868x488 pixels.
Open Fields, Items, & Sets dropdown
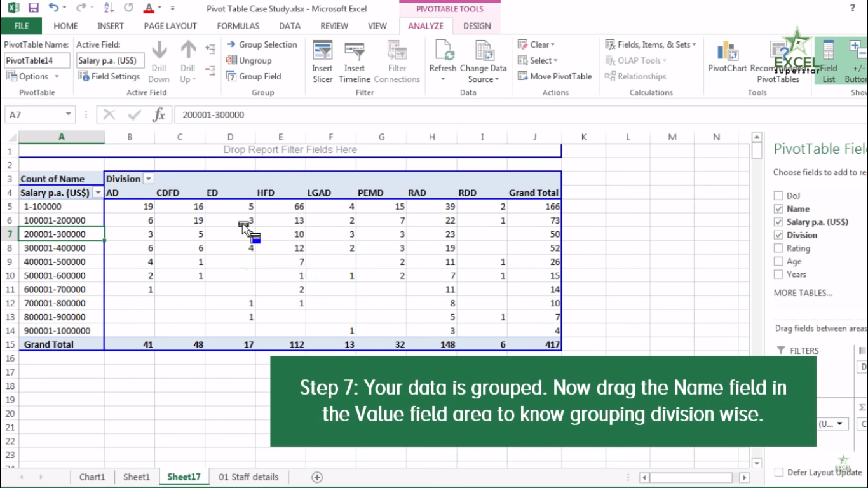651,44
